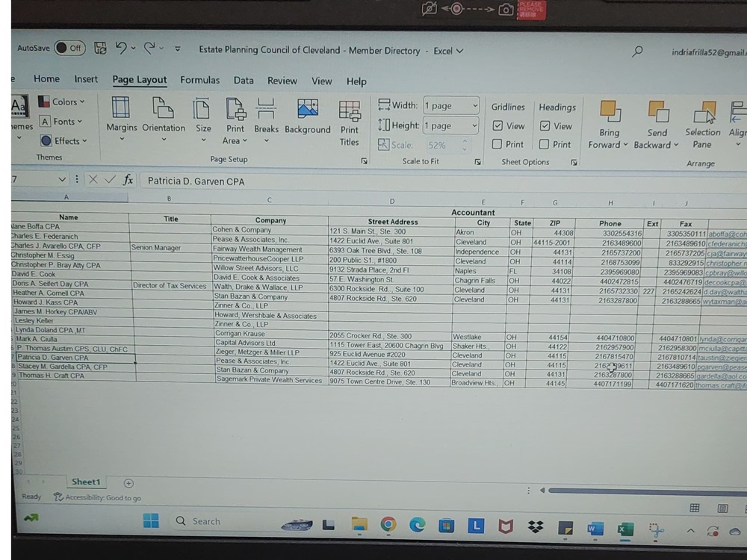
Task: Open the Name Box dropdown arrow
Action: pyautogui.click(x=62, y=179)
